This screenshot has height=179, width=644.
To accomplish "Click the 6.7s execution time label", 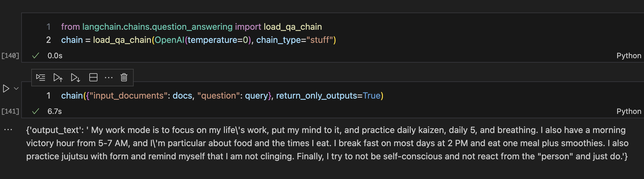I will tap(55, 111).
